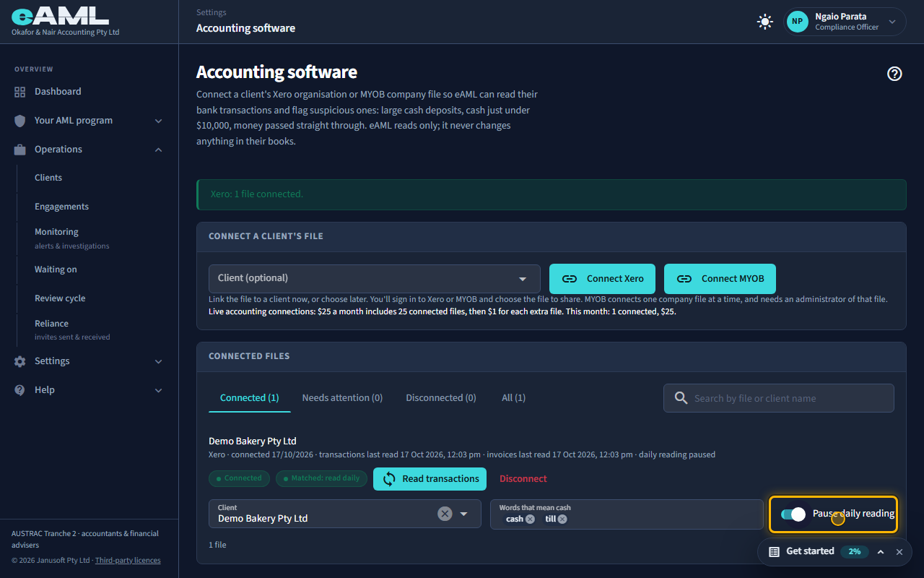The image size is (924, 578).
Task: Click the Read transactions button
Action: (x=430, y=479)
